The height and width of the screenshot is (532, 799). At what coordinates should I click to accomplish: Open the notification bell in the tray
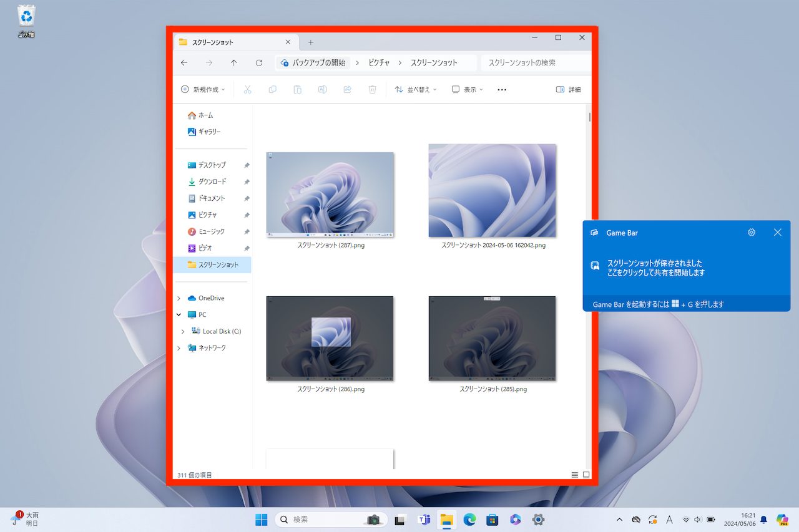(x=763, y=520)
